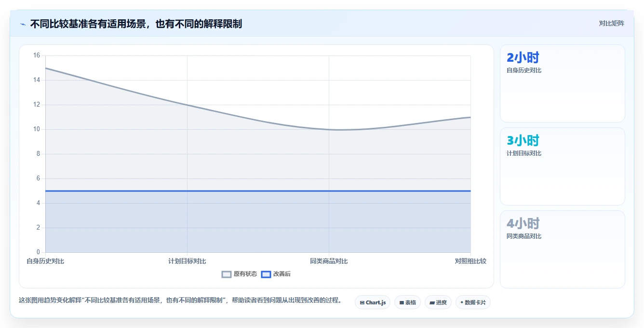
Task: Click the 原有状态 legend label
Action: (245, 274)
